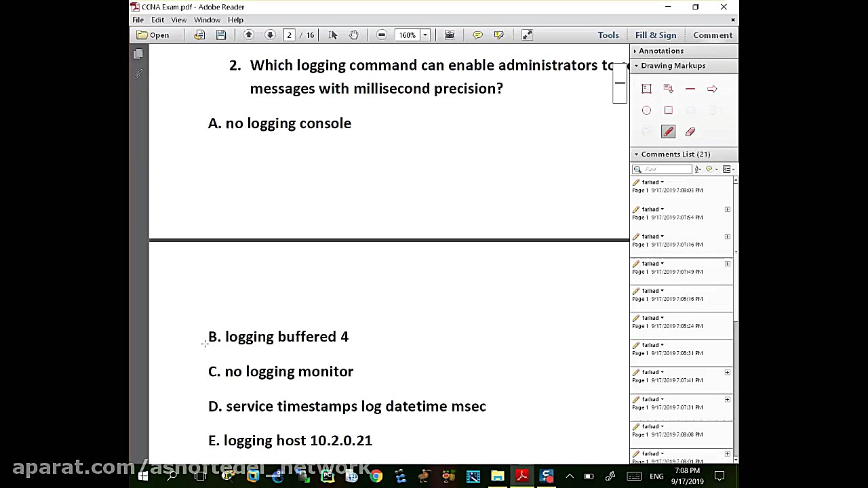Expand the comment dated 7:07:49 PM
868x488 pixels.
click(728, 264)
